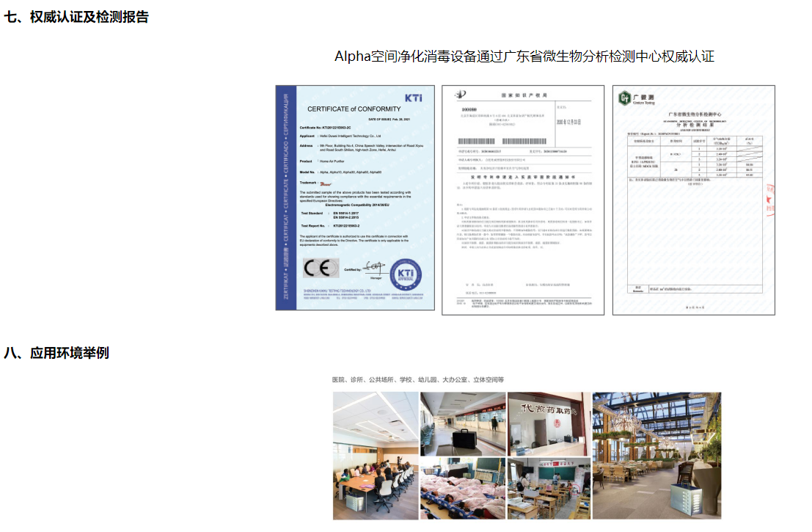Click the CERTIFICATE of CONFORMITY title text
This screenshot has width=812, height=532.
coord(354,109)
